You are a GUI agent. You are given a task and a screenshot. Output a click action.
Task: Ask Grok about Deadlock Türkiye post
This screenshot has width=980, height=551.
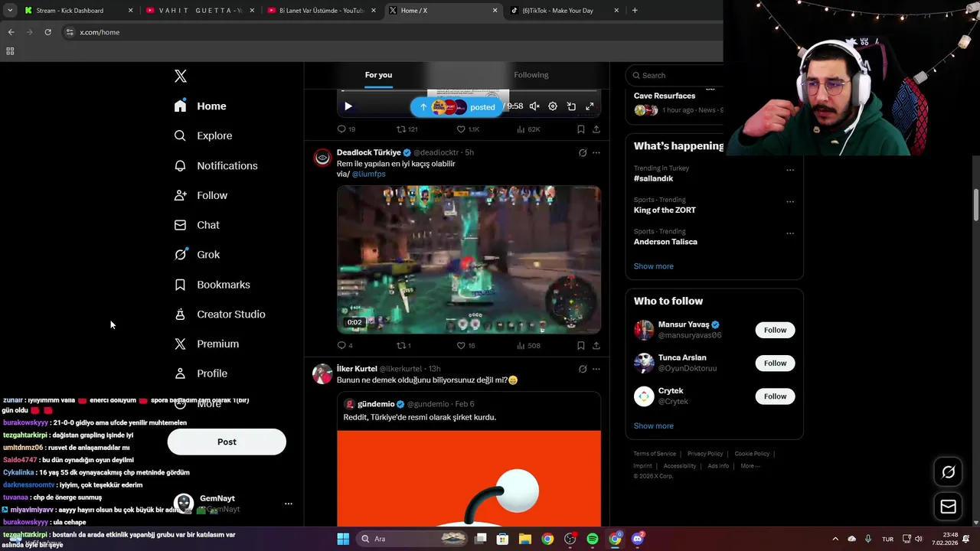[583, 152]
